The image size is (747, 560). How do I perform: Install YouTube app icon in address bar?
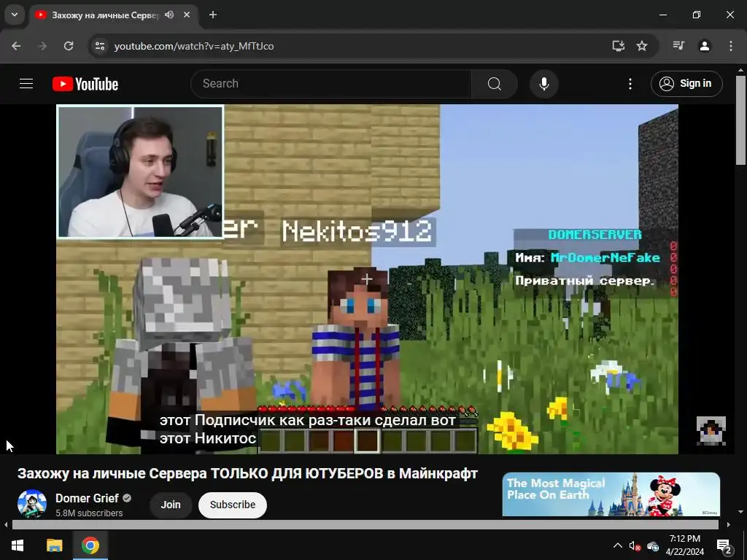619,46
